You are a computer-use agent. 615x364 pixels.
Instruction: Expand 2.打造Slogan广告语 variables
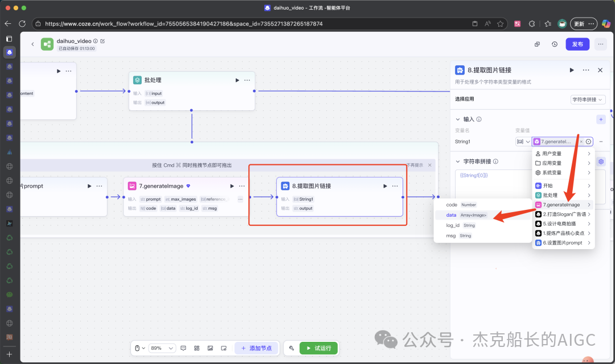coord(563,214)
